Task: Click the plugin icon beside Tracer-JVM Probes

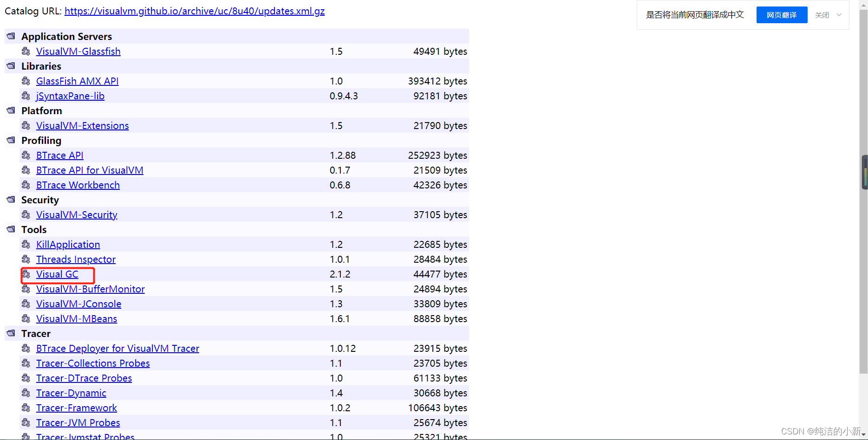Action: click(26, 422)
